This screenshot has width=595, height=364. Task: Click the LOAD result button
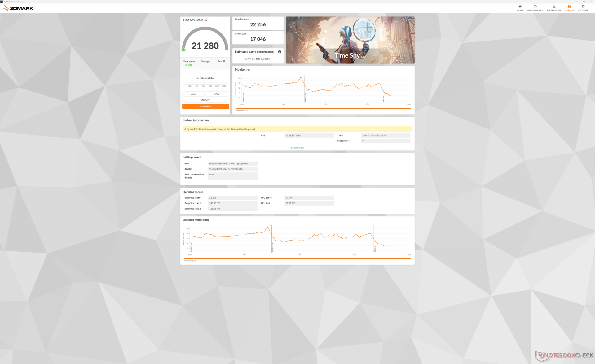point(193,94)
